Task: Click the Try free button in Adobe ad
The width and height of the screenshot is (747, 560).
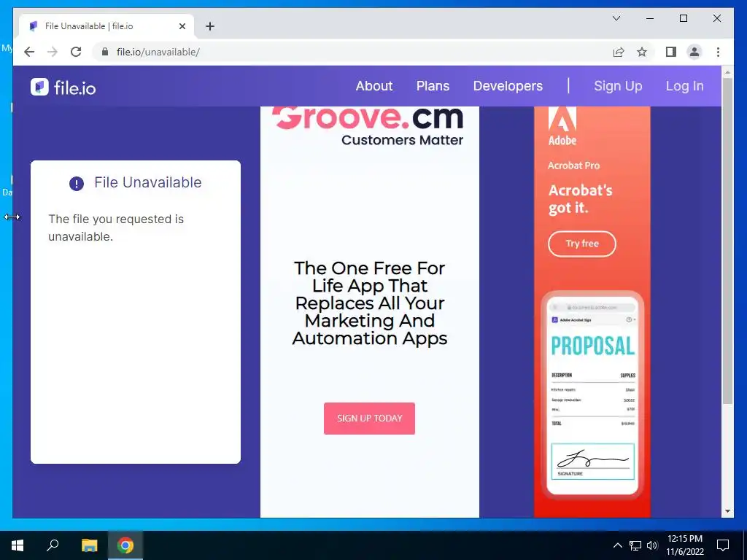Action: click(581, 244)
